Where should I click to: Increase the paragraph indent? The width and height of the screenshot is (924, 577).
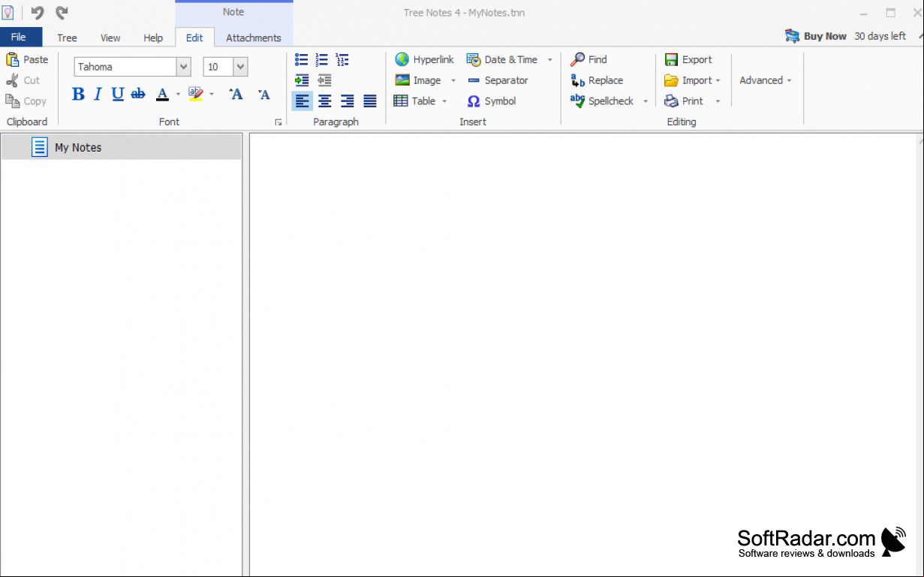(302, 80)
